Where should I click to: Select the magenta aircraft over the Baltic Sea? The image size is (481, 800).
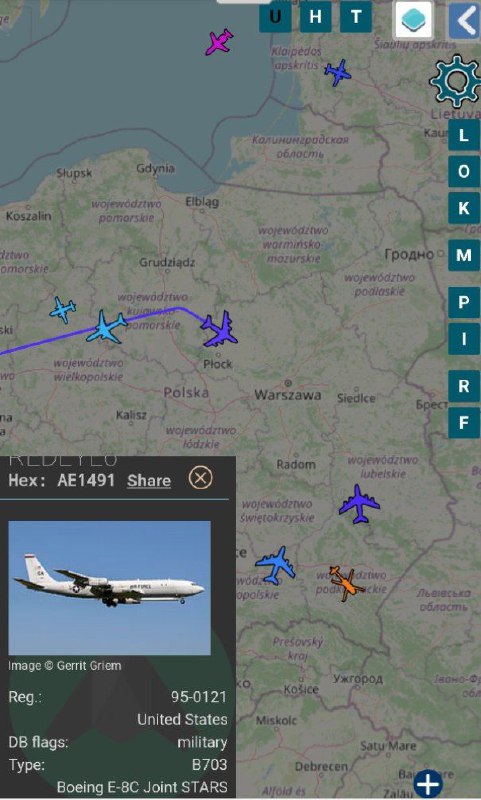(220, 42)
